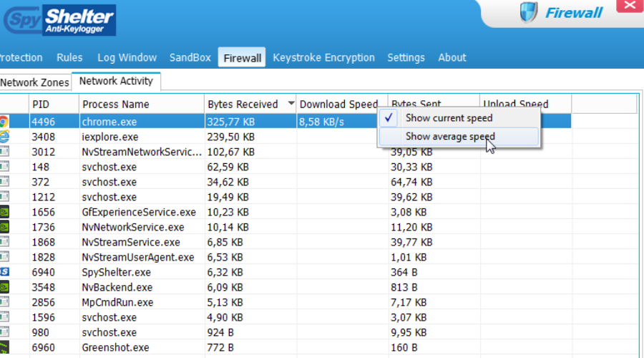Sort by the Process Name column header
The image size is (644, 358).
coord(142,105)
